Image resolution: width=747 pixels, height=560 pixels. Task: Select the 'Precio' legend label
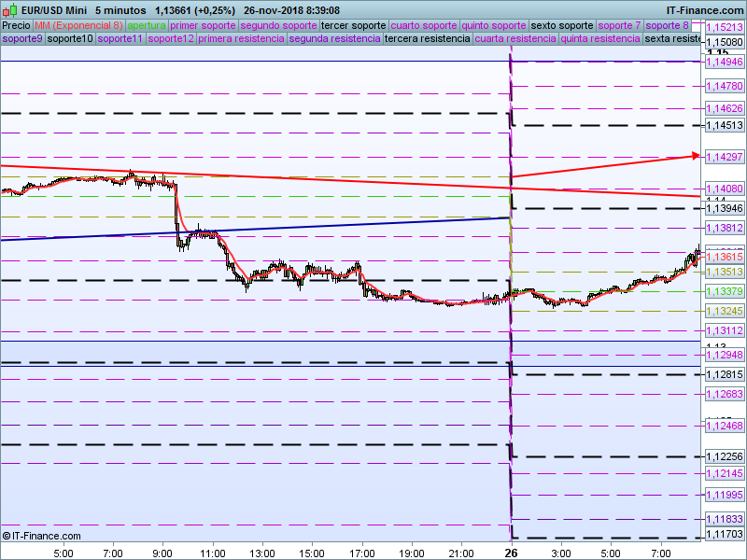tap(16, 25)
